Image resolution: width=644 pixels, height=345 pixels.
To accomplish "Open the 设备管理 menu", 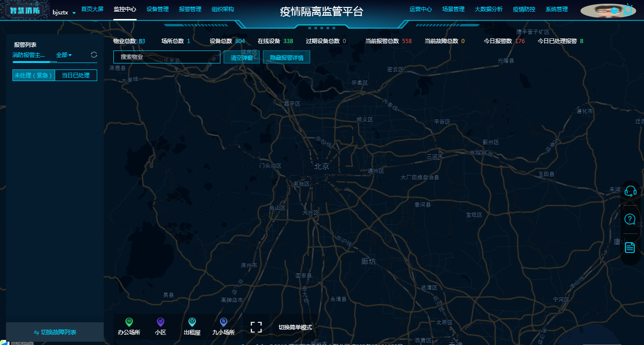I will 157,9.
